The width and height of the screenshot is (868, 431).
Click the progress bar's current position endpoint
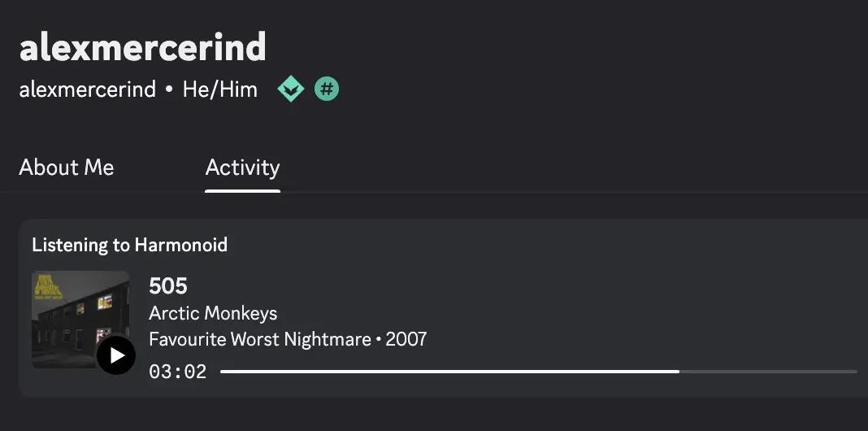[679, 372]
